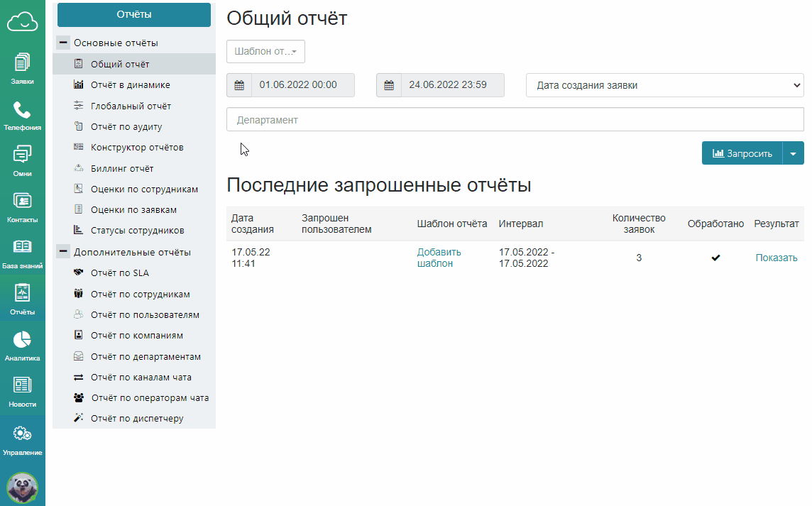The image size is (812, 506).
Task: Open the Омни chat icon
Action: point(22,154)
